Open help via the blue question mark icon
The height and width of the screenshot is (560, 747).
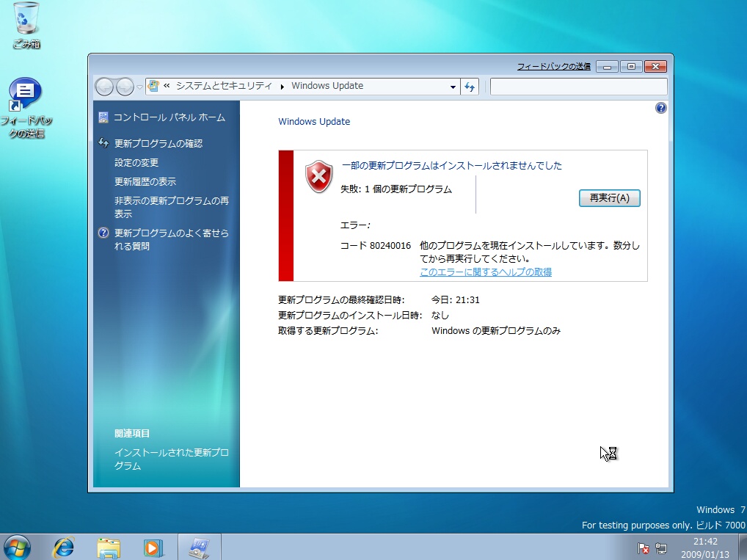click(660, 108)
